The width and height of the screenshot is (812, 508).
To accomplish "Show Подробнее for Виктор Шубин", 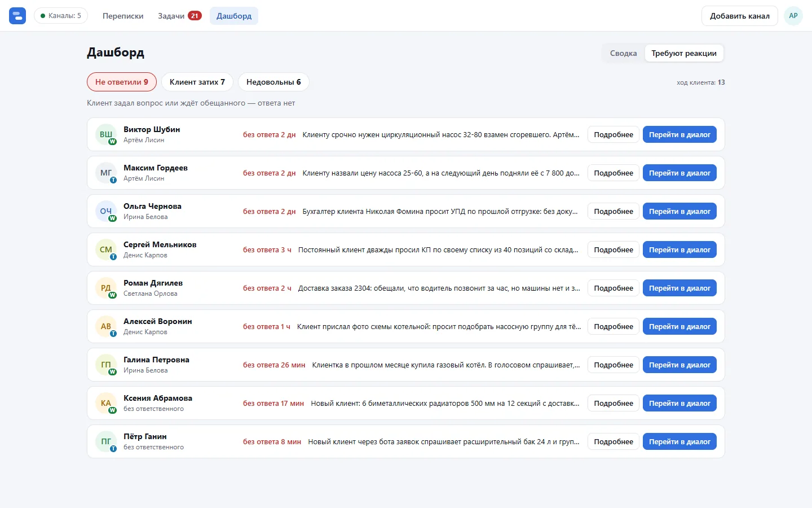I will pos(614,134).
